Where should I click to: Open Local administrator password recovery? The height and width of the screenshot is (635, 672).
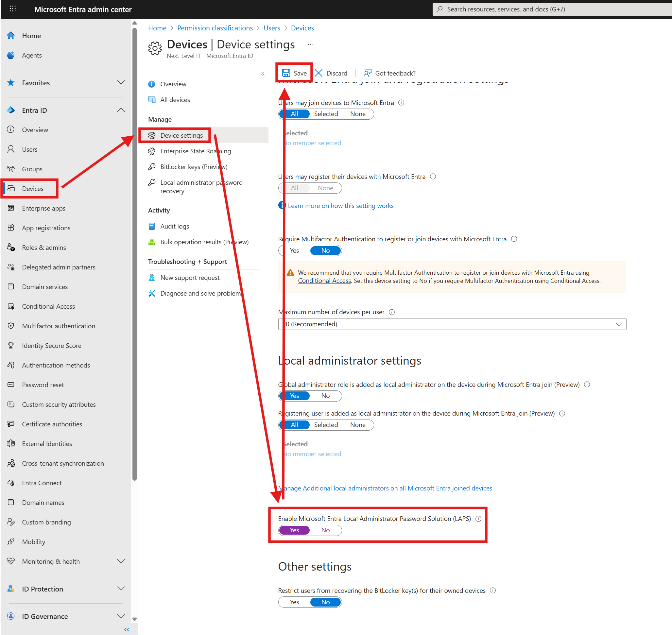pyautogui.click(x=201, y=187)
